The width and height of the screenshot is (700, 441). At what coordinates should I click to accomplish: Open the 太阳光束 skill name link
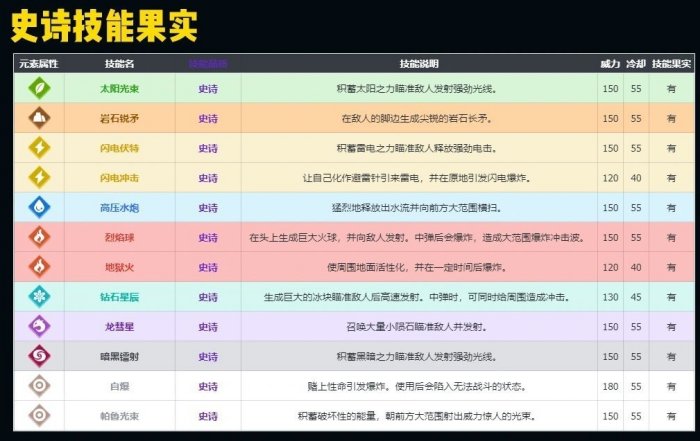pyautogui.click(x=120, y=88)
